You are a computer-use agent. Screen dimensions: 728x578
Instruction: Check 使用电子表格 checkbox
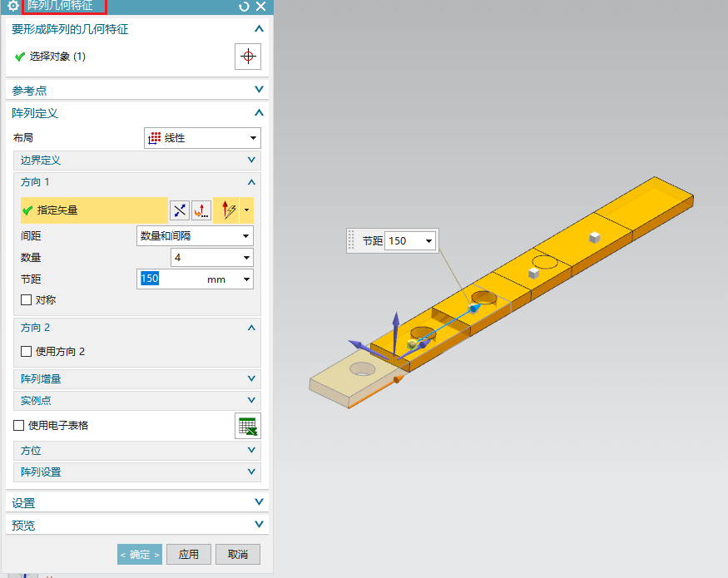(x=18, y=425)
